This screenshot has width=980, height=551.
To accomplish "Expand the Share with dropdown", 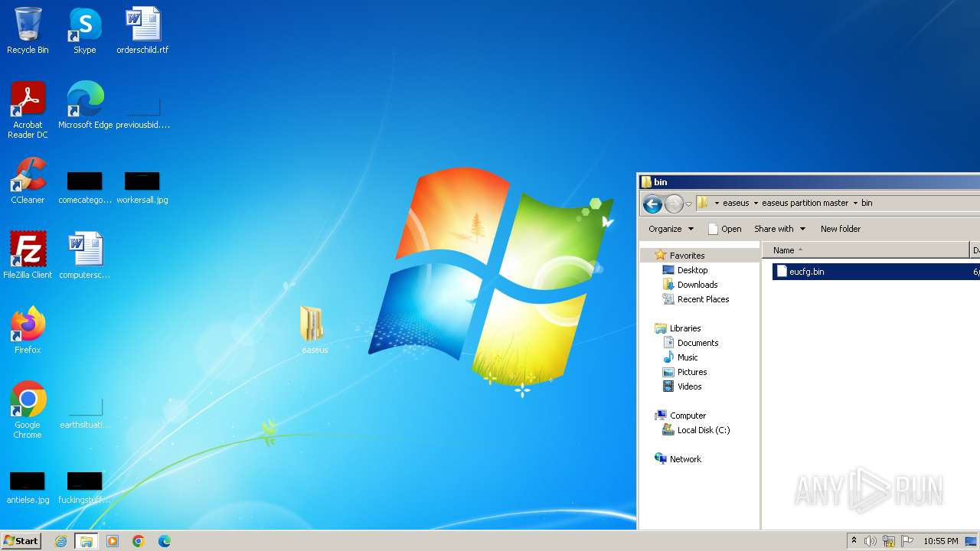I will pos(779,229).
